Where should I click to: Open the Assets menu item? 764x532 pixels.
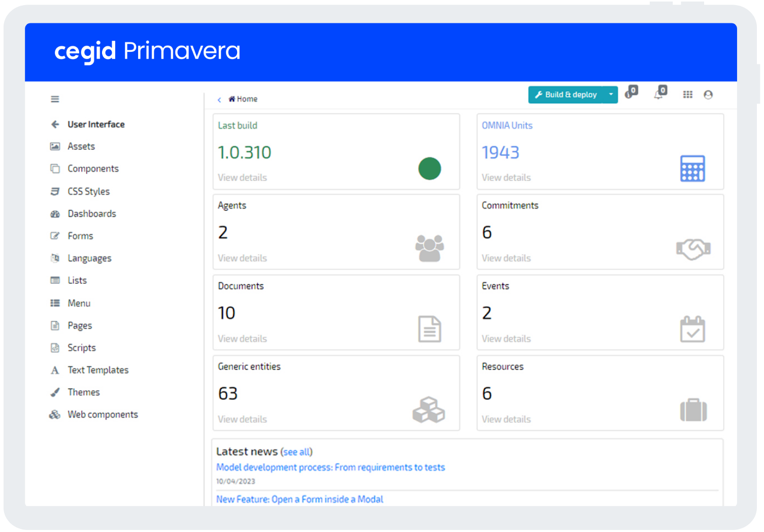tap(81, 146)
